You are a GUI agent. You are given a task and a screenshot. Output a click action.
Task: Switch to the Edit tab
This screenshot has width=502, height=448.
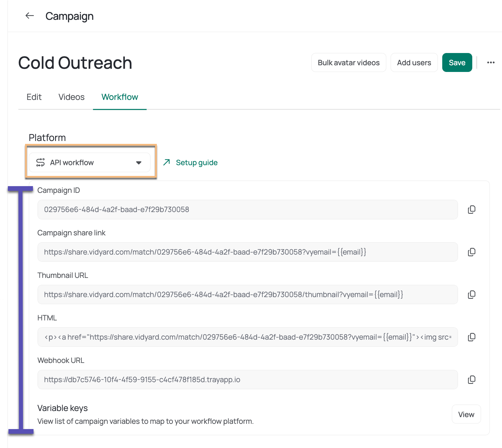[34, 97]
